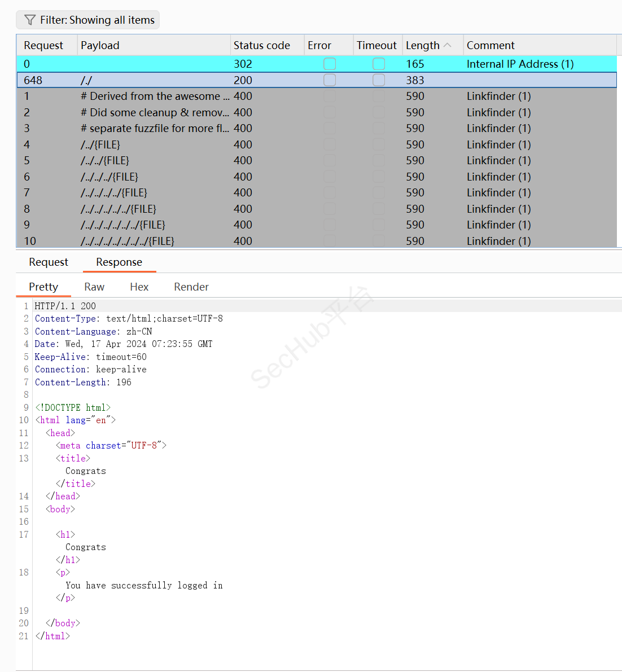This screenshot has width=622, height=672.
Task: Click the Length column sort arrow
Action: [448, 45]
